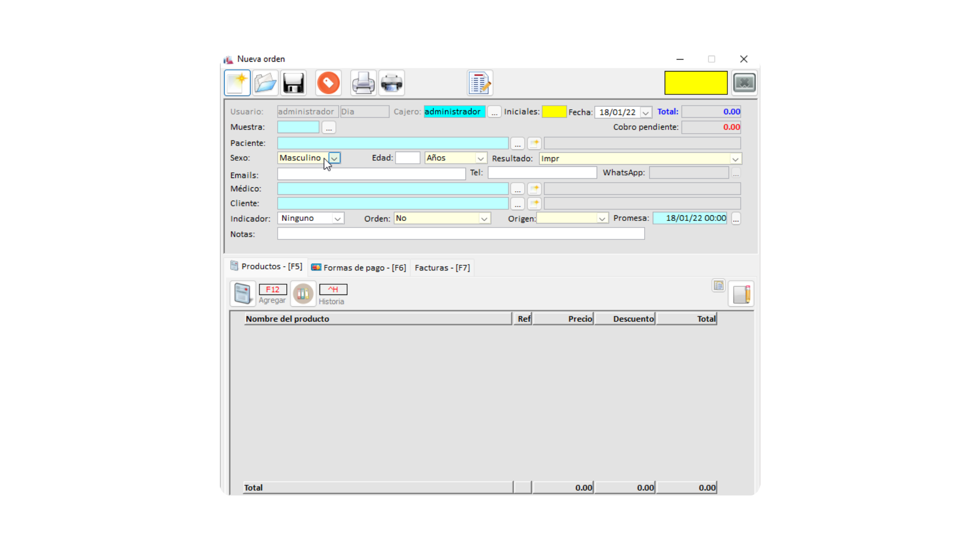The image size is (980, 551).
Task: Click ellipsis button next to Paciente field
Action: pos(518,143)
